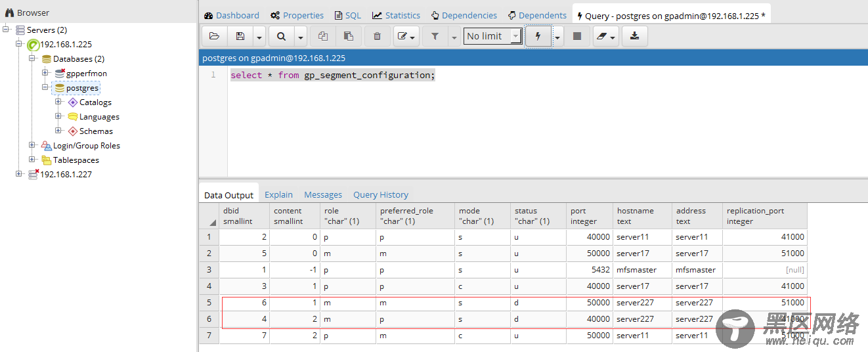
Task: Expand the Tablespaces node
Action: click(x=32, y=160)
